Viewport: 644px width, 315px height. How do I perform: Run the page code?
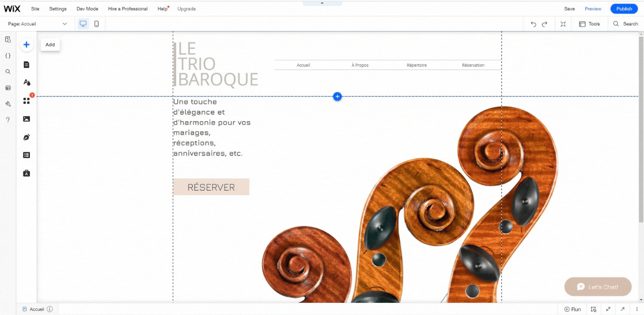click(x=573, y=309)
